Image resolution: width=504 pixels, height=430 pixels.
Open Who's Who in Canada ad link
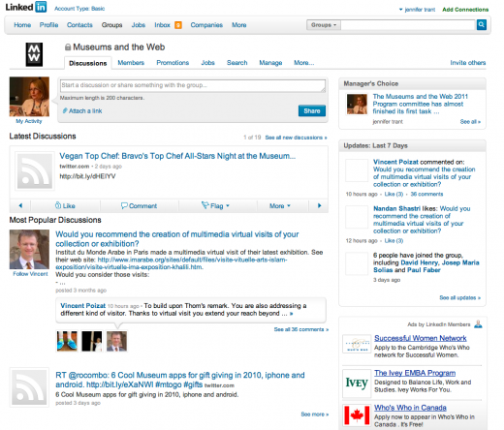pyautogui.click(x=410, y=408)
